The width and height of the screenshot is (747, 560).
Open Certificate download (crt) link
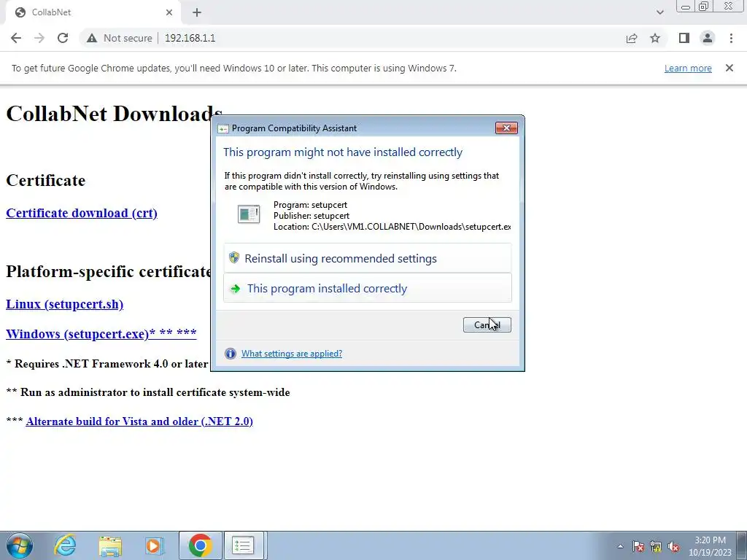(x=82, y=213)
